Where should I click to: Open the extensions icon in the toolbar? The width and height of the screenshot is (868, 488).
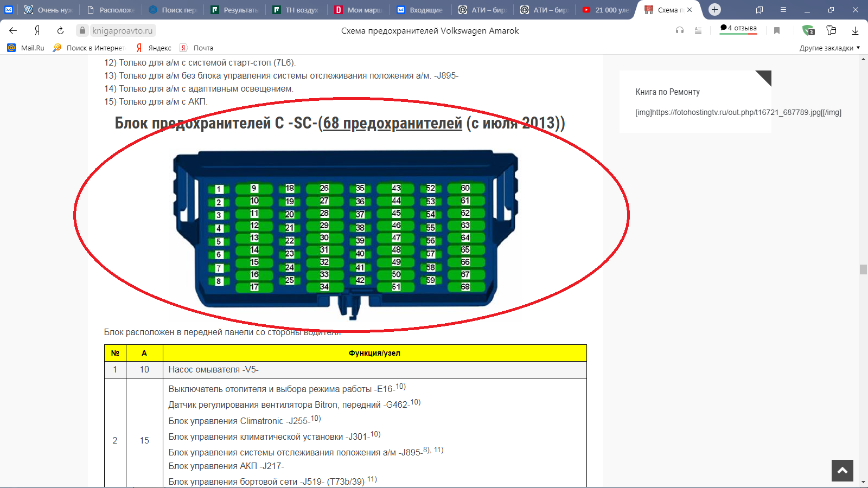(x=831, y=31)
